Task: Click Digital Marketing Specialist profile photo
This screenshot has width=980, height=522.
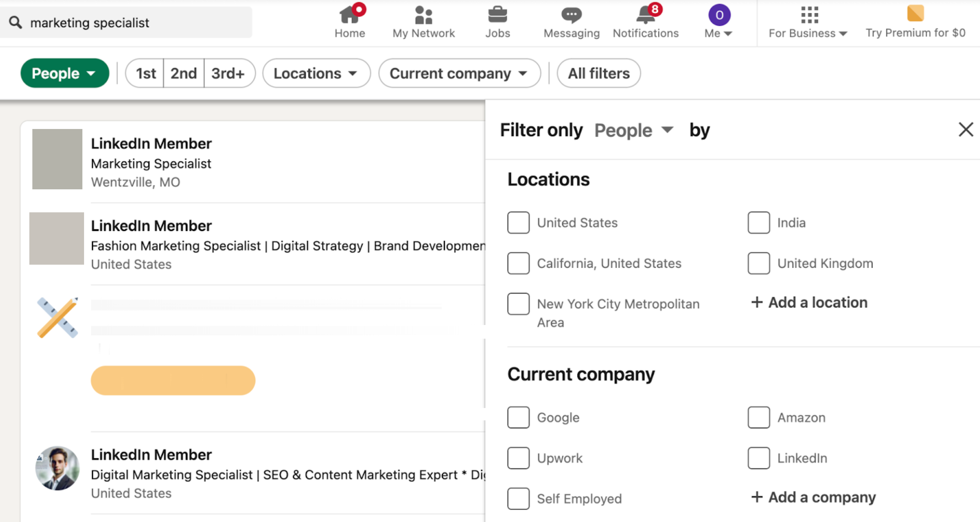Action: tap(57, 468)
